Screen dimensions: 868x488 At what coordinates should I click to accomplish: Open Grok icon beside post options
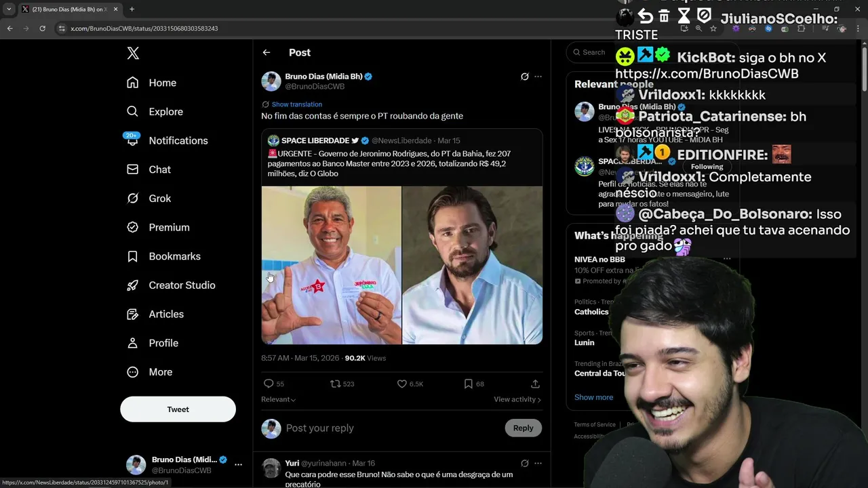524,77
